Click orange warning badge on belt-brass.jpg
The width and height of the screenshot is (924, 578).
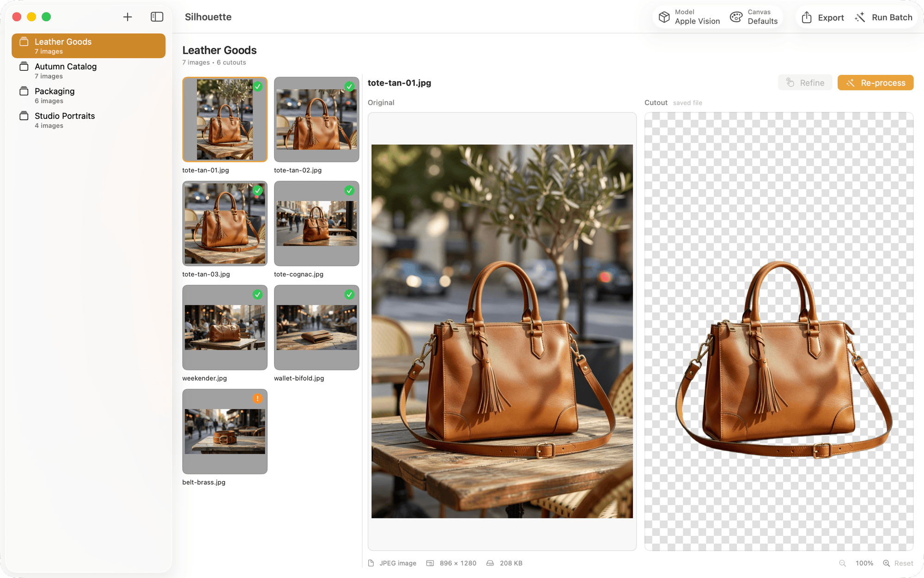click(258, 398)
